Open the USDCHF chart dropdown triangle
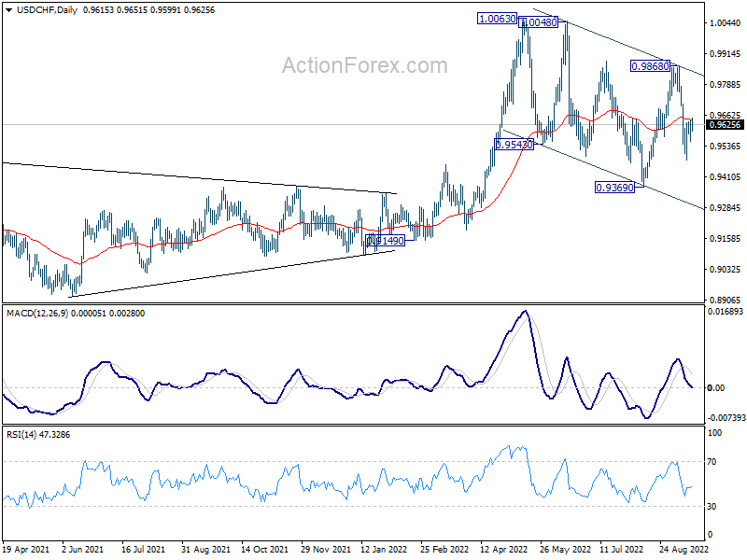747x560 pixels. point(9,10)
